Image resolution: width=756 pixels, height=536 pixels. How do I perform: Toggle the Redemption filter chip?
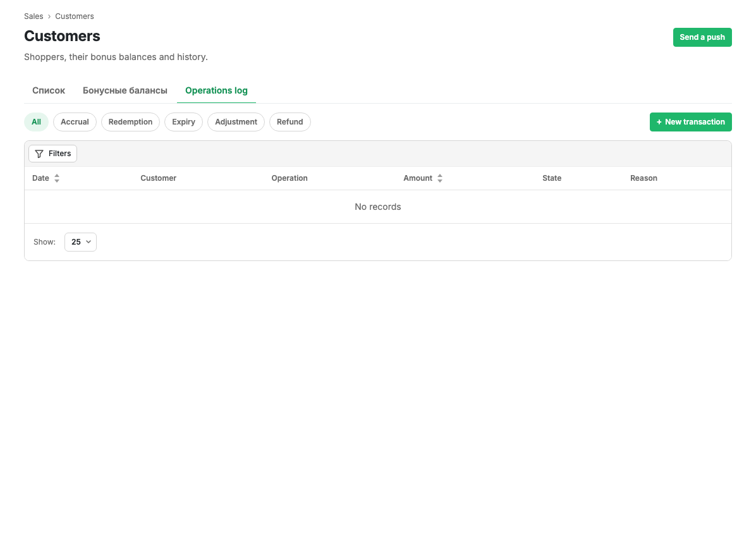130,122
